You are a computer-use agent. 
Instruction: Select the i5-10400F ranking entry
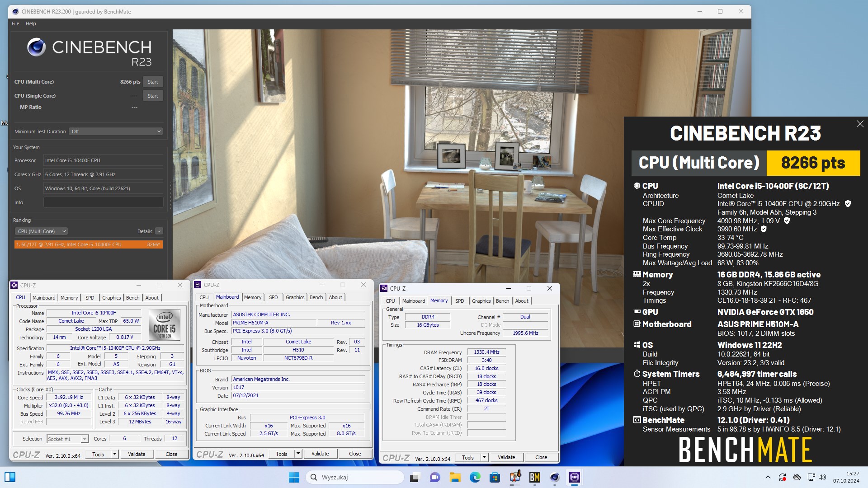88,244
